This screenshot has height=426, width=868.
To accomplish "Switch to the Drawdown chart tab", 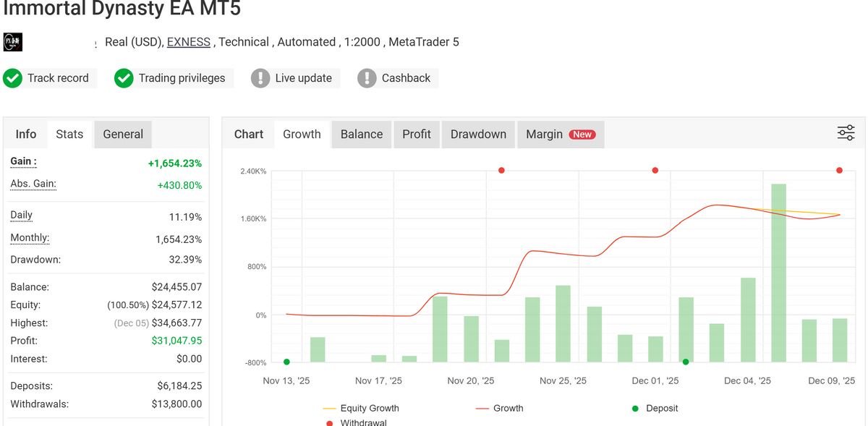I will pos(478,134).
